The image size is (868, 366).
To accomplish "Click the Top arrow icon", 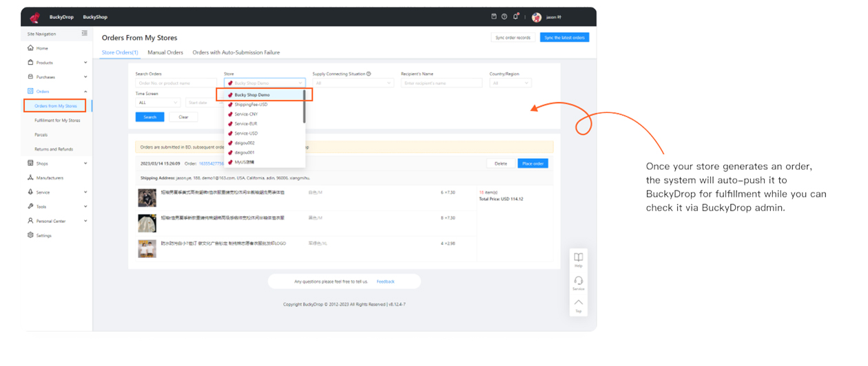I will click(579, 302).
